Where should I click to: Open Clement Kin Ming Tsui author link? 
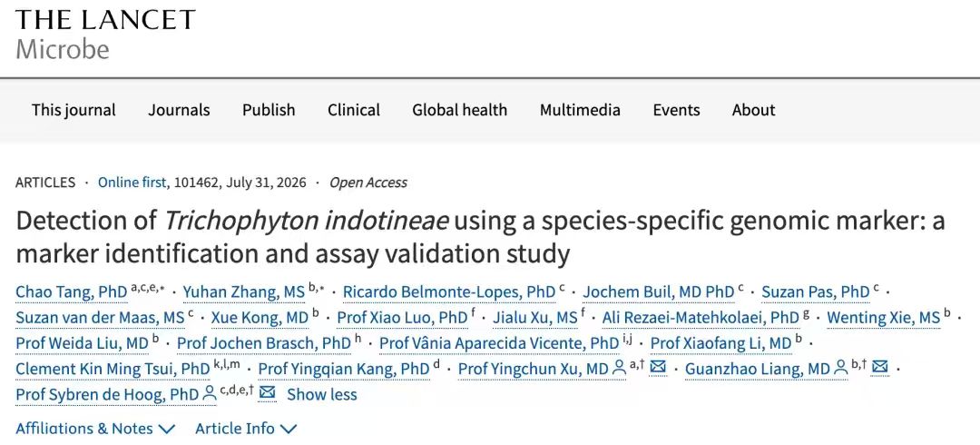(x=113, y=369)
